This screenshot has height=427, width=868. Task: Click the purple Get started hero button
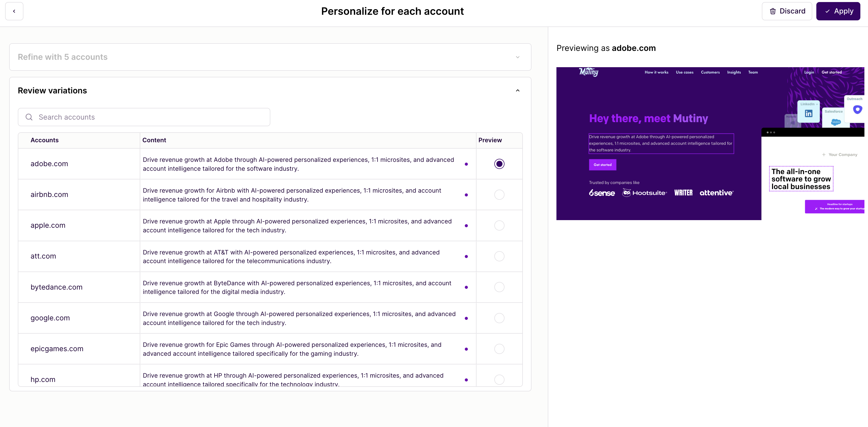[x=603, y=165]
